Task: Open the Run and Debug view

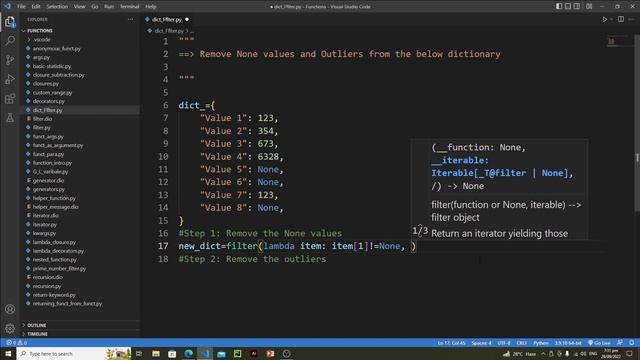Action: 10,79
